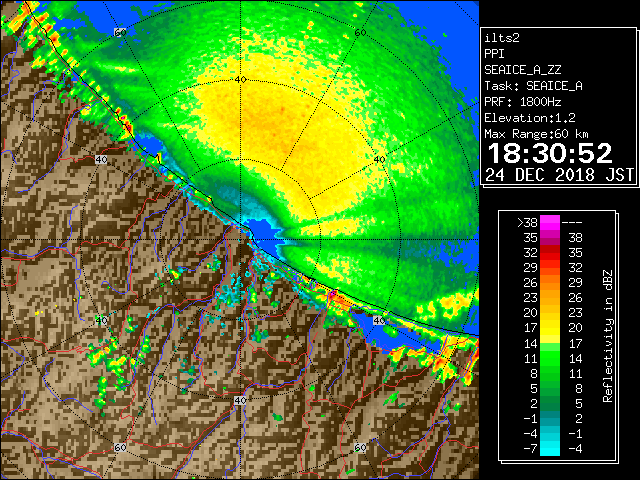Click the 'ilts2' radar name text

tap(502, 38)
